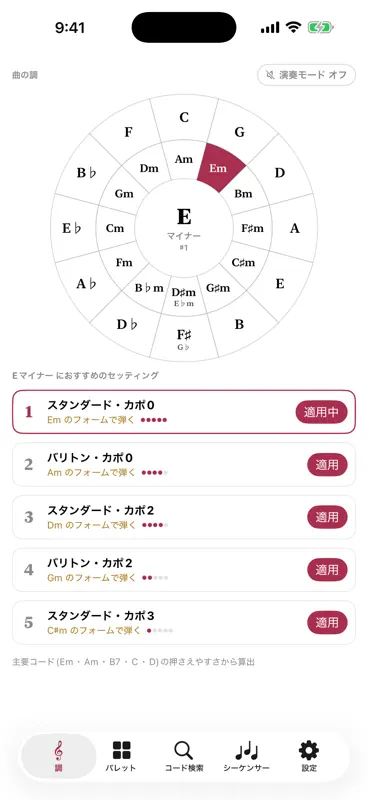Select the F♯m key segment

pyautogui.click(x=252, y=228)
